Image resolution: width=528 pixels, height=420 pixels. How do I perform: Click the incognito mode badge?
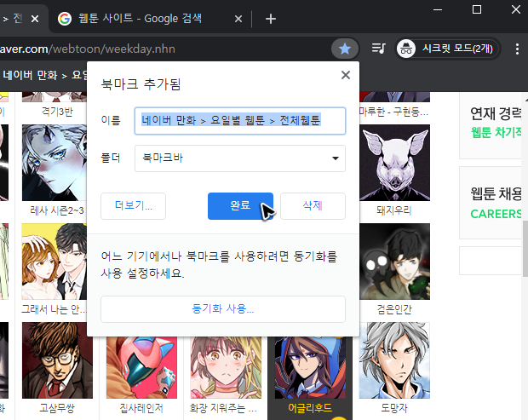click(x=446, y=49)
